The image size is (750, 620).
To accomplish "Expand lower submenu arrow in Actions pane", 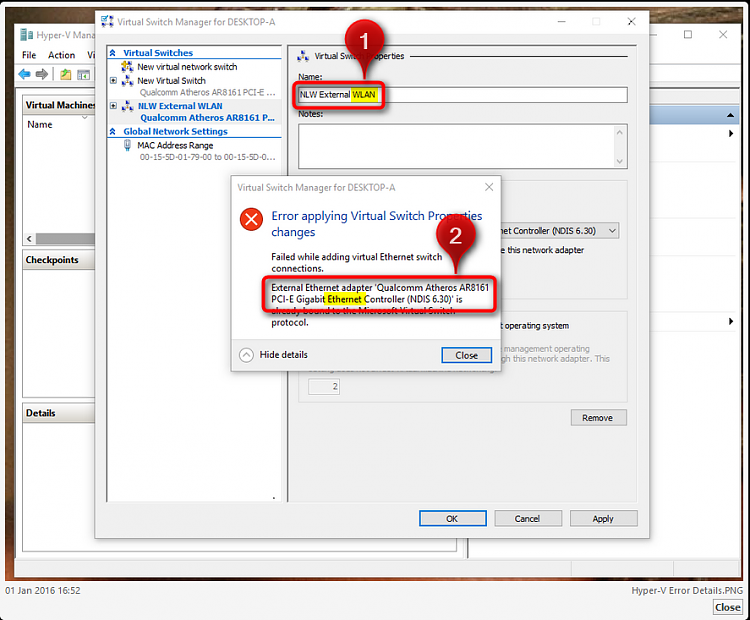I will point(731,321).
